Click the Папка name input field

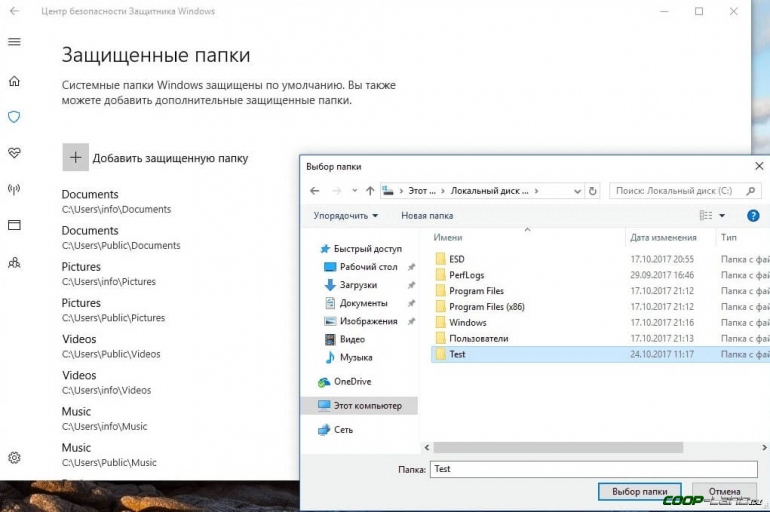point(593,469)
